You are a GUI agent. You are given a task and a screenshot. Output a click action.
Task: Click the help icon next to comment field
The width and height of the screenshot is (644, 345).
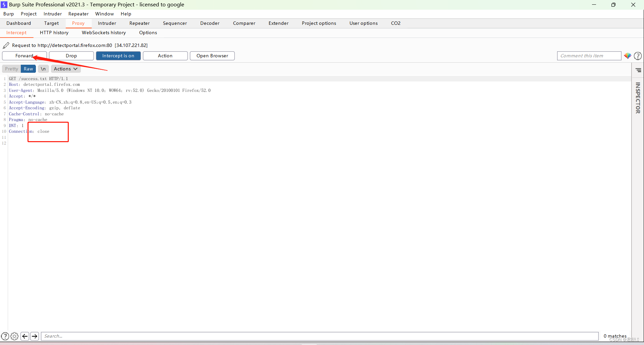pyautogui.click(x=638, y=56)
